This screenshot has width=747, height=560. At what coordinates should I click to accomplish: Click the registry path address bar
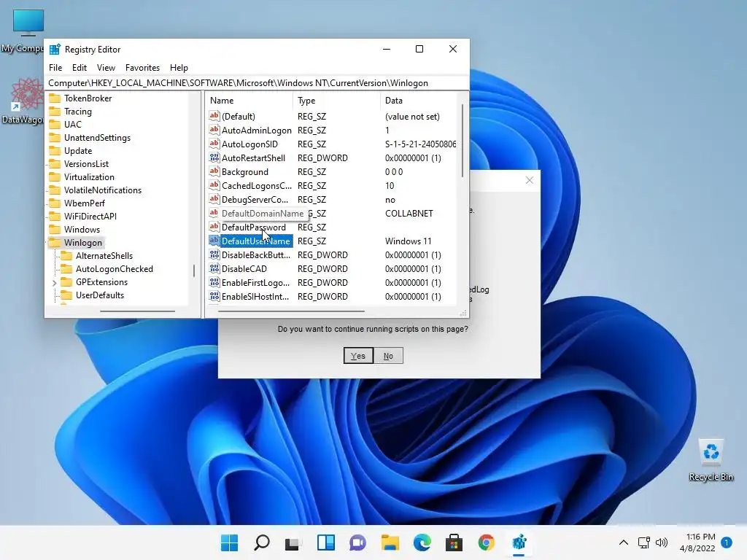click(x=257, y=83)
